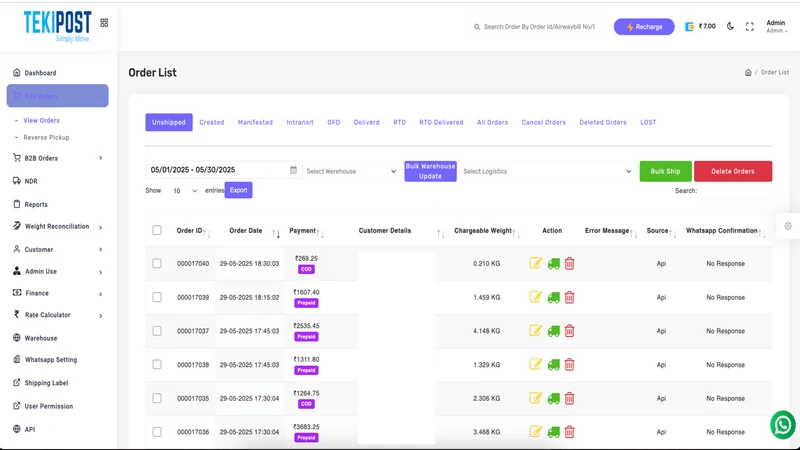Viewport: 800px width, 450px height.
Task: Expand Weight Reconciliation sidebar menu
Action: pos(58,227)
